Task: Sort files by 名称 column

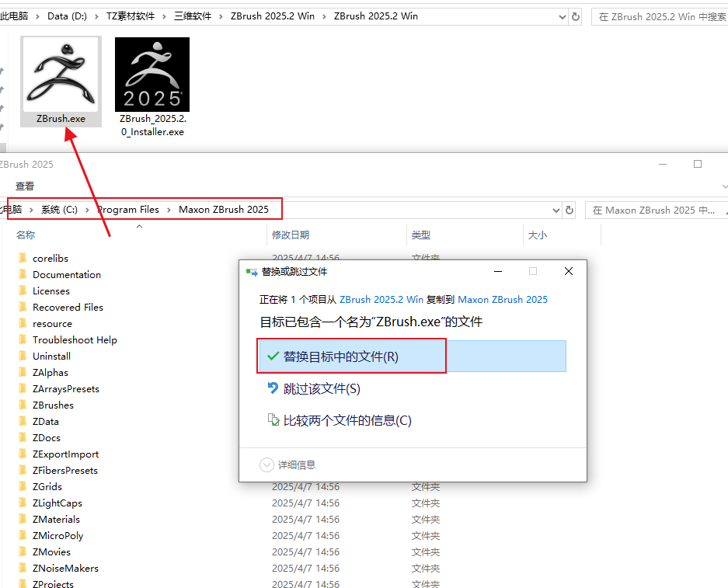Action: coord(26,235)
